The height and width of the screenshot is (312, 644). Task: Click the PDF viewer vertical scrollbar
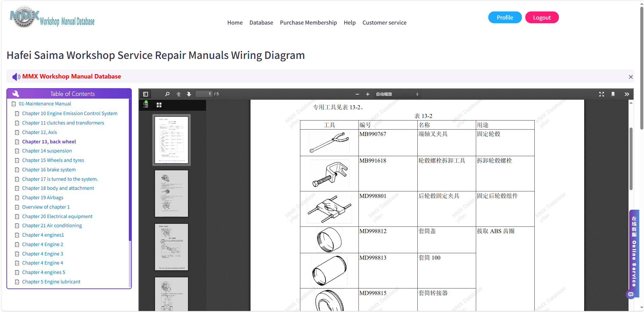click(x=631, y=159)
